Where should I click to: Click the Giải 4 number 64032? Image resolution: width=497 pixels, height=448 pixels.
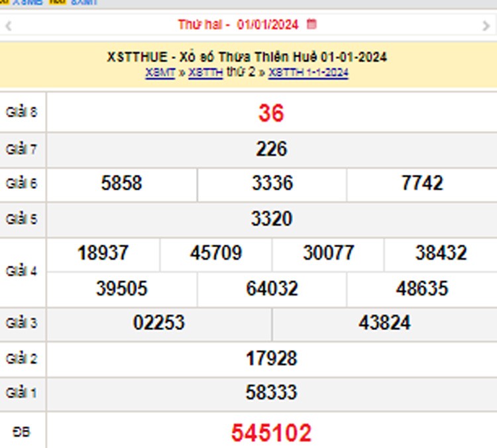272,289
